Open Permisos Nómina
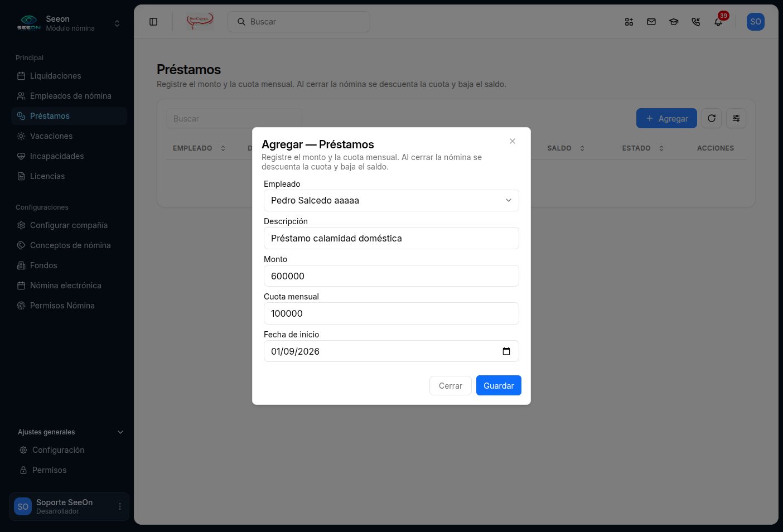The image size is (783, 532). coord(69,306)
